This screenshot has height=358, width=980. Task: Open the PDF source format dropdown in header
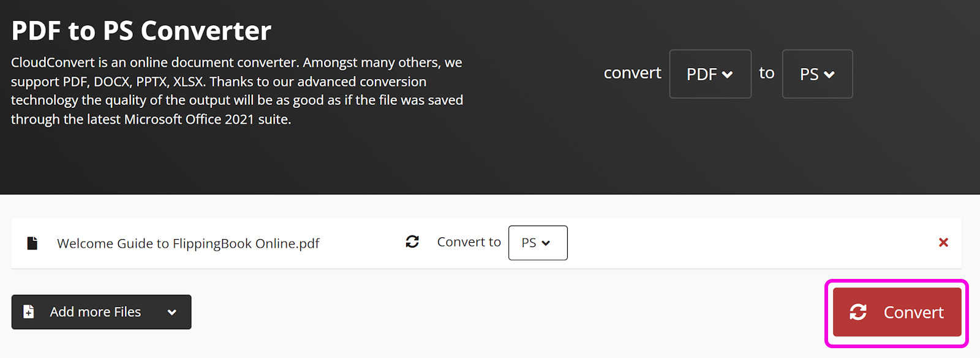[x=710, y=74]
